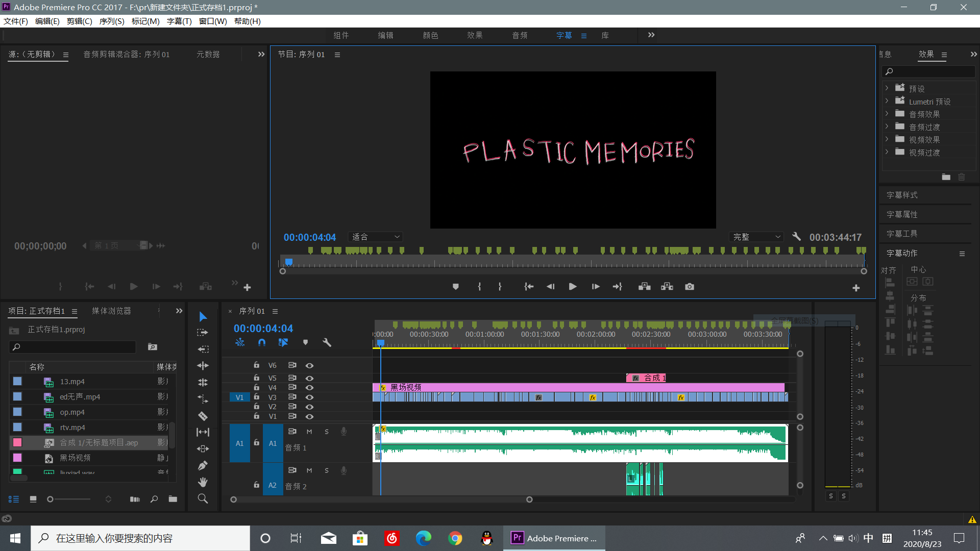Open the Program monitor button editor plus

856,288
